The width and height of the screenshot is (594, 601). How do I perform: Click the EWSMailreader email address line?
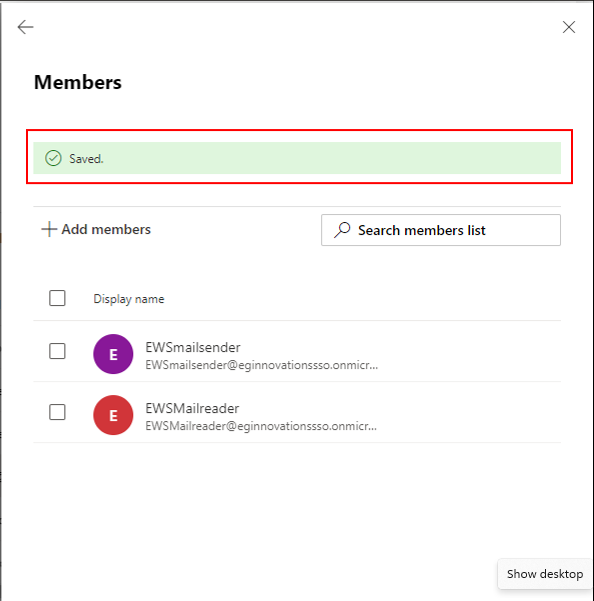coord(261,426)
